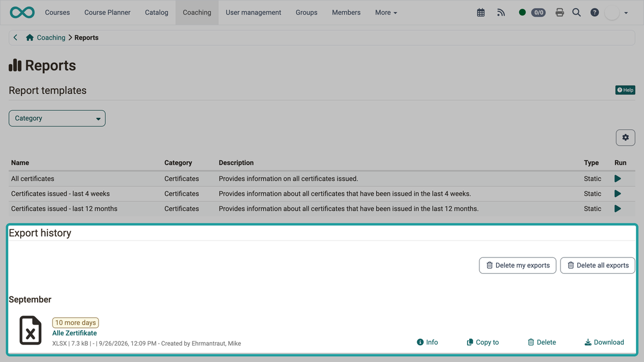Expand the More dropdown menu

(386, 12)
